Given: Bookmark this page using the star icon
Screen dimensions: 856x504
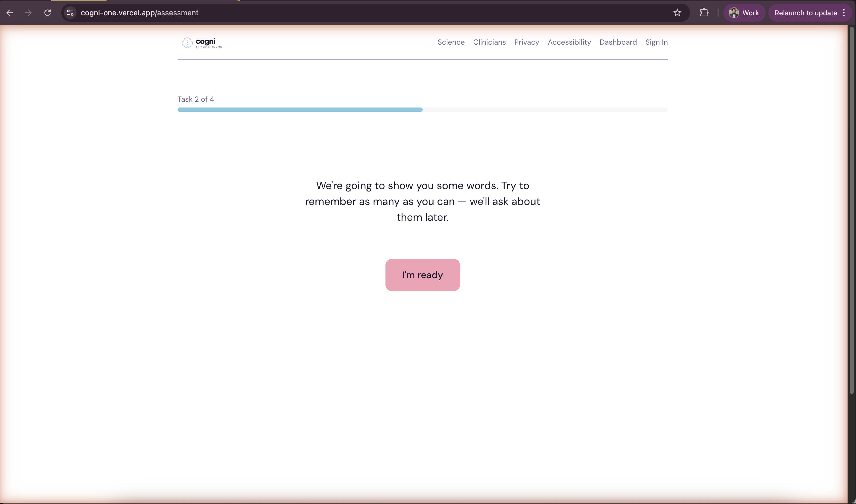Looking at the screenshot, I should pyautogui.click(x=677, y=13).
